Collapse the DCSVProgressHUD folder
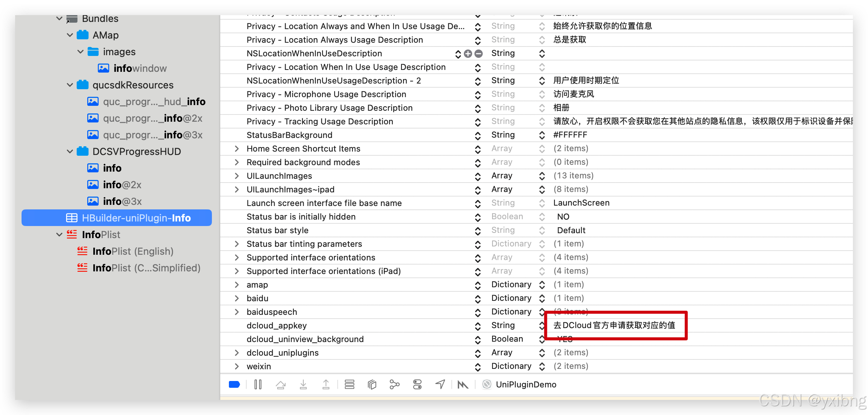Image resolution: width=868 pixels, height=415 pixels. [70, 152]
